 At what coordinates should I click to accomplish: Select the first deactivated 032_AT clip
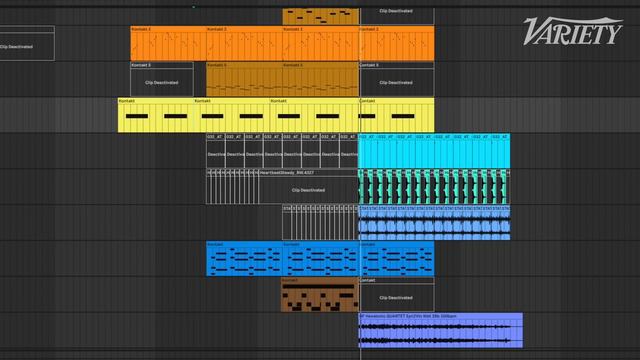pyautogui.click(x=216, y=151)
